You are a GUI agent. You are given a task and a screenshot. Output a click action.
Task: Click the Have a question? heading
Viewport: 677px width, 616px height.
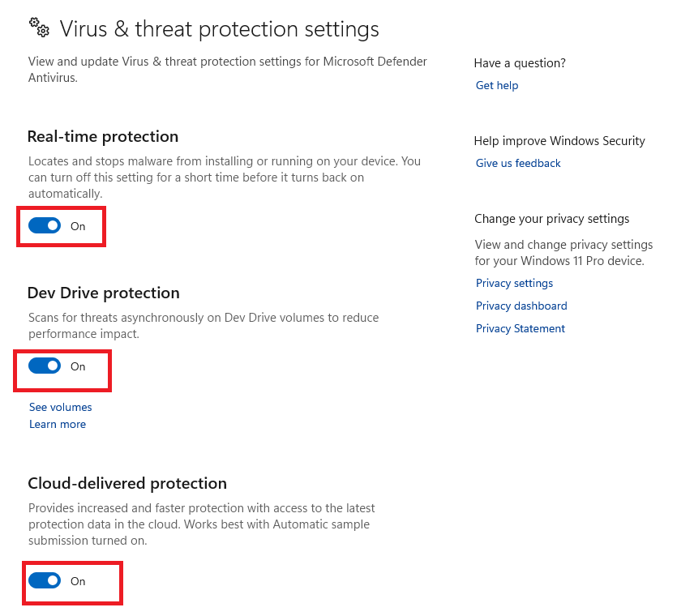tap(520, 62)
